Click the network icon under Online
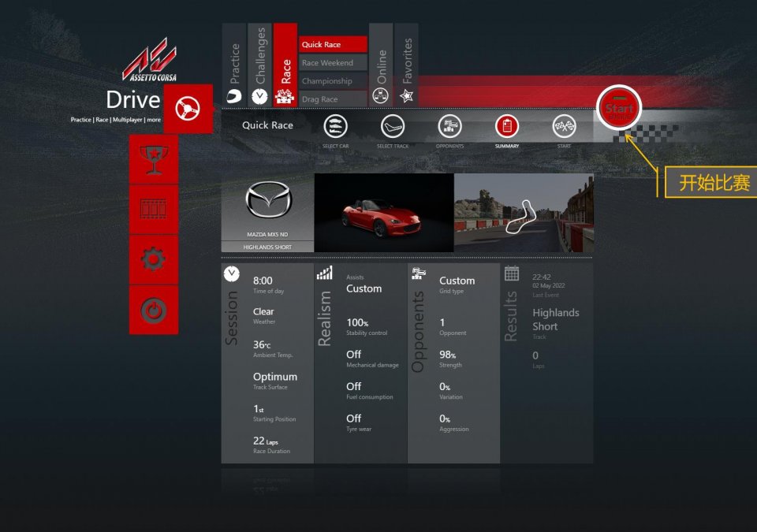 click(380, 97)
